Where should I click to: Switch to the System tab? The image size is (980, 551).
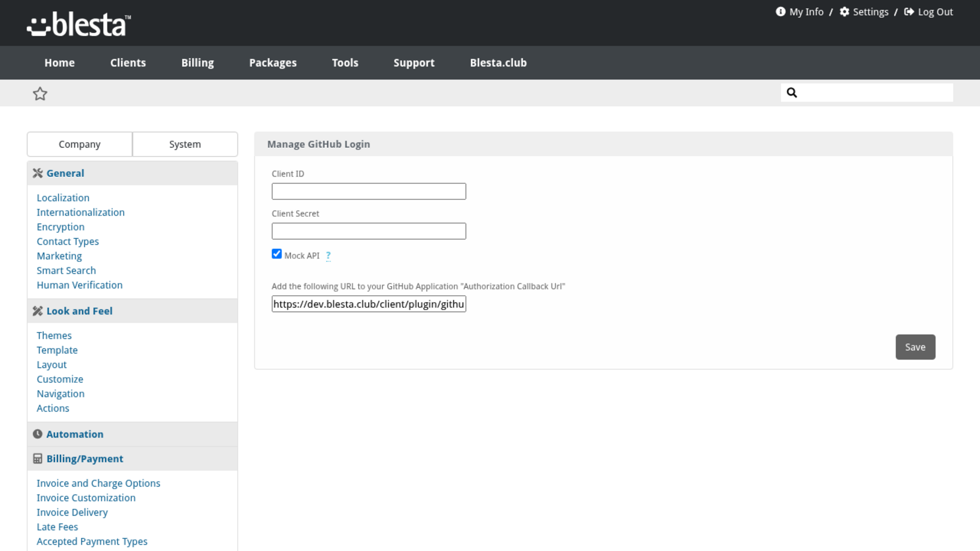coord(185,144)
